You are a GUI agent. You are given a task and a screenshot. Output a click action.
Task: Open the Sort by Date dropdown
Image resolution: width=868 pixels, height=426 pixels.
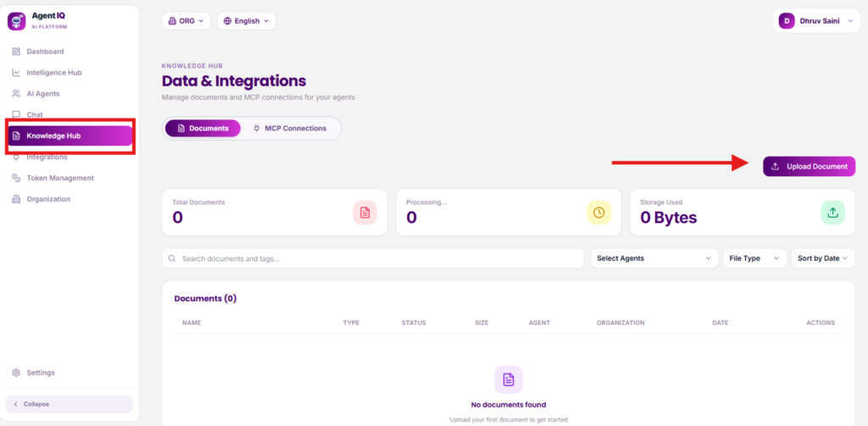point(822,258)
